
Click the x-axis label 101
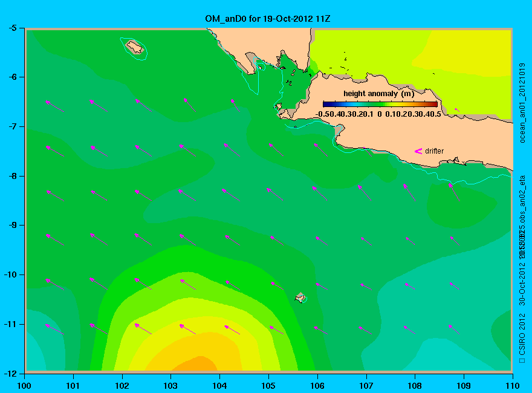coord(73,386)
